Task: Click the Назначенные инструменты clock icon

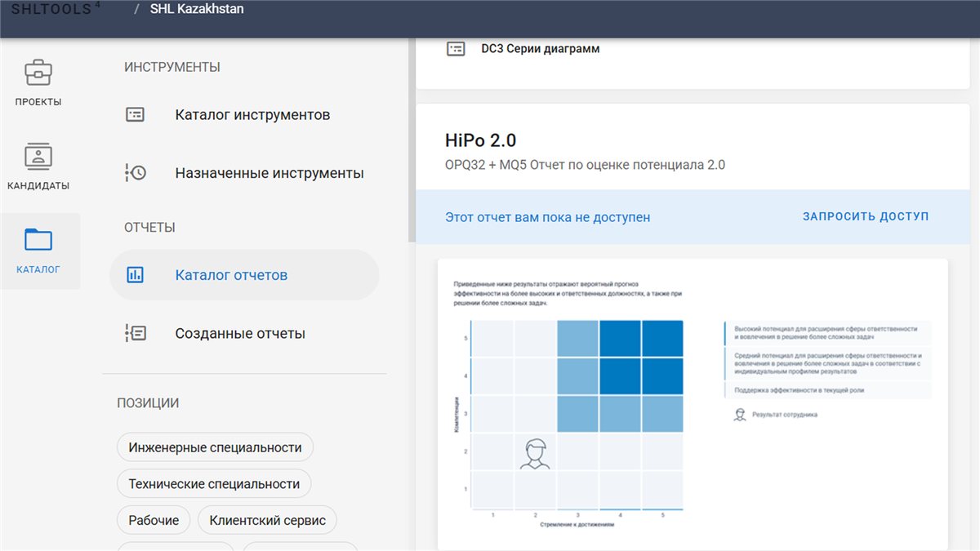Action: (x=135, y=173)
